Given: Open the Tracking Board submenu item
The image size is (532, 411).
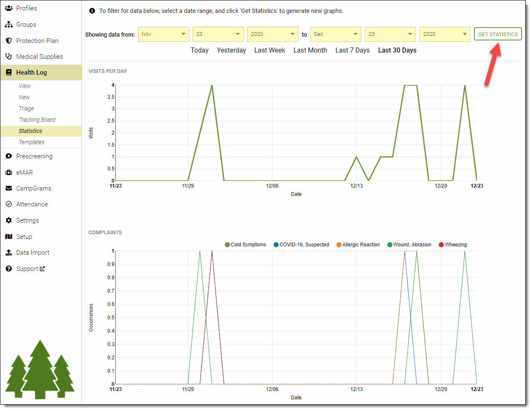Looking at the screenshot, I should 37,120.
